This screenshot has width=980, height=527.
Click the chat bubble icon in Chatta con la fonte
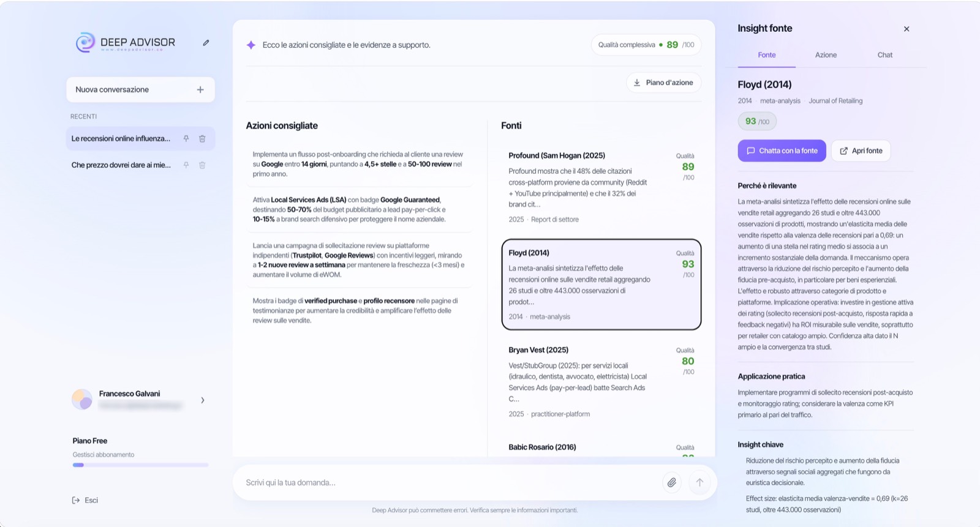[x=750, y=151]
